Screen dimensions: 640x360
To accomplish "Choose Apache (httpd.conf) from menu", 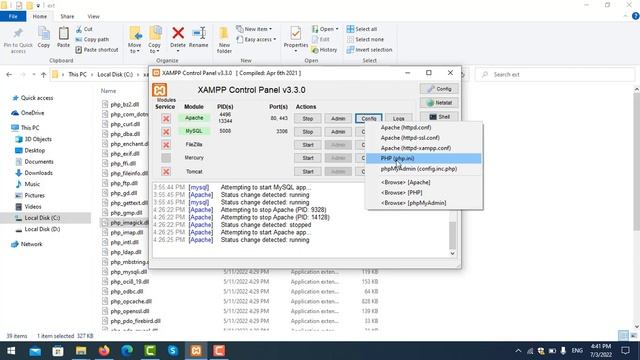I will pos(424,127).
